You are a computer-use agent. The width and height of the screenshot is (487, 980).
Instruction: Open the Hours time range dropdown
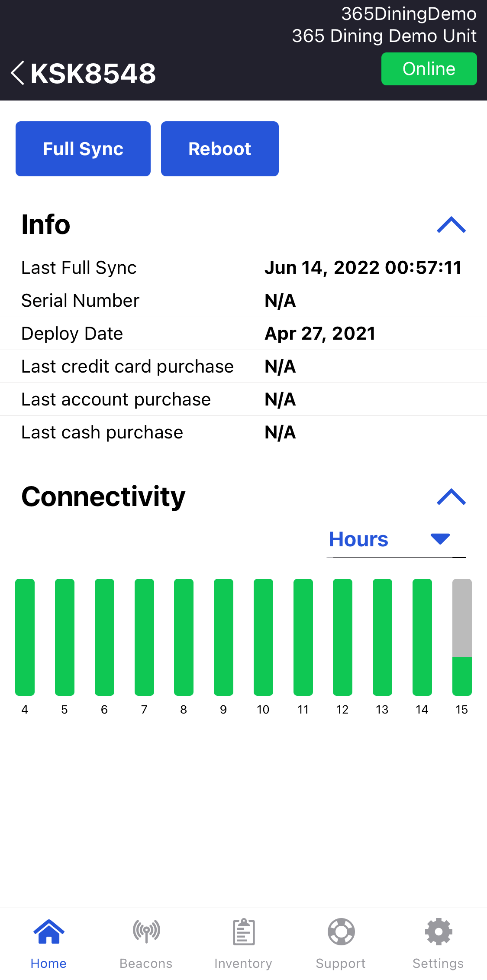coord(396,540)
